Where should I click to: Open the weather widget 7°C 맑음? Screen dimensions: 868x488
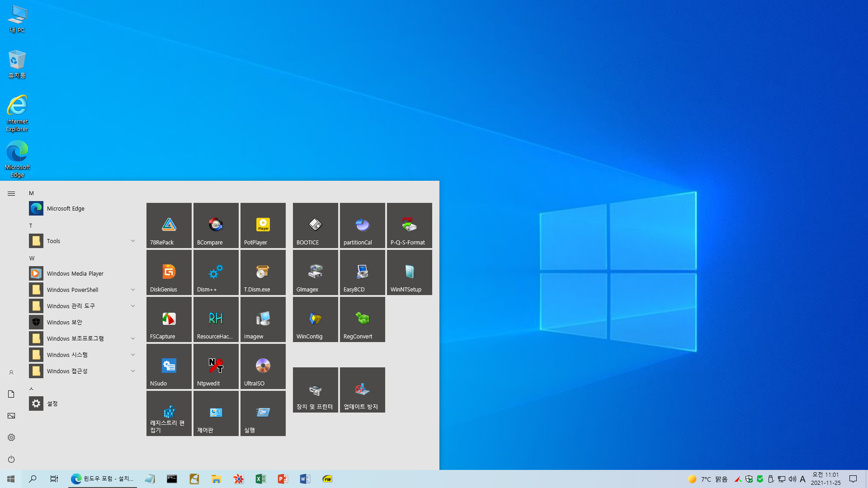coord(708,479)
